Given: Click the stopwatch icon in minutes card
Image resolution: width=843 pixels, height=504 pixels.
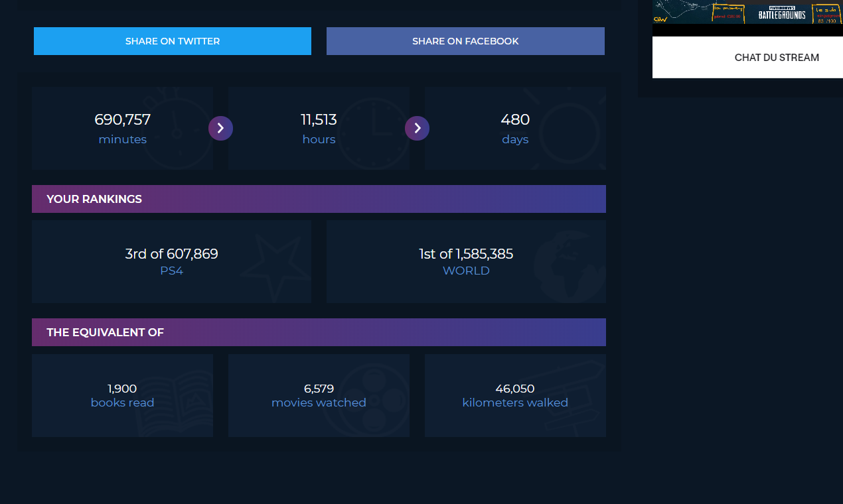Looking at the screenshot, I should [x=176, y=129].
